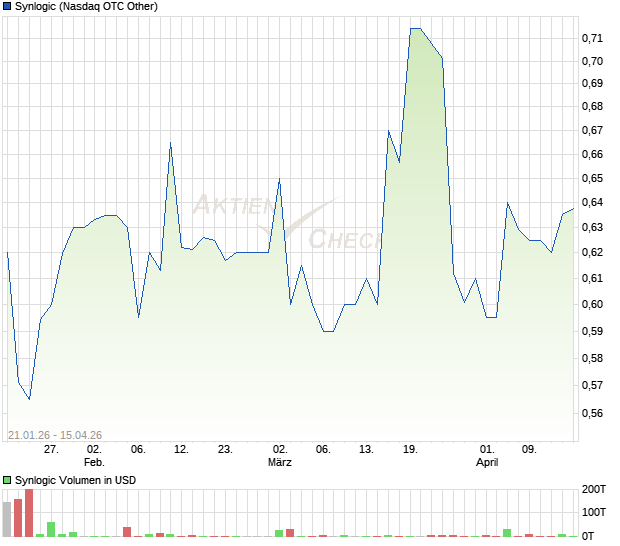The height and width of the screenshot is (546, 620).
Task: Click the date range 21.01.26 - 15.04.26 text
Action: point(55,435)
